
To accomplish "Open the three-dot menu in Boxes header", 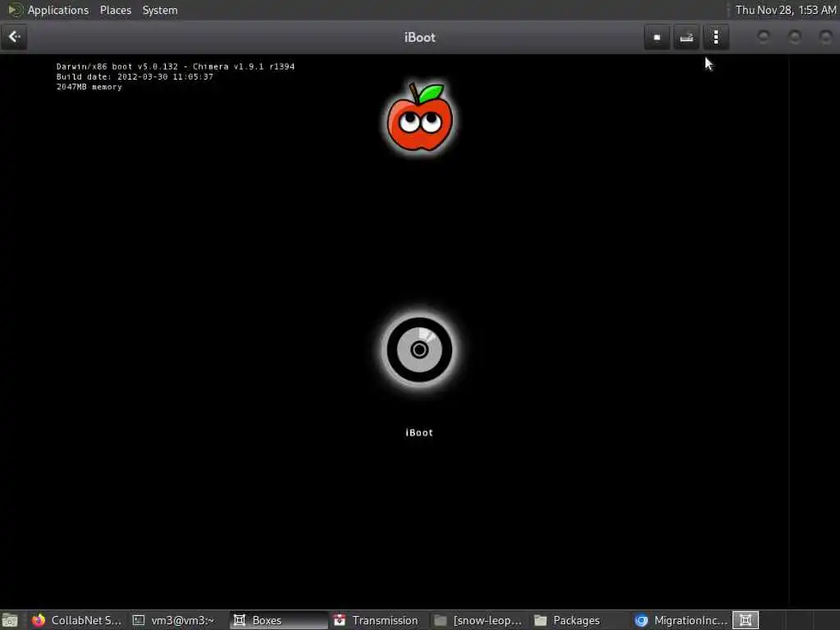I will click(715, 37).
